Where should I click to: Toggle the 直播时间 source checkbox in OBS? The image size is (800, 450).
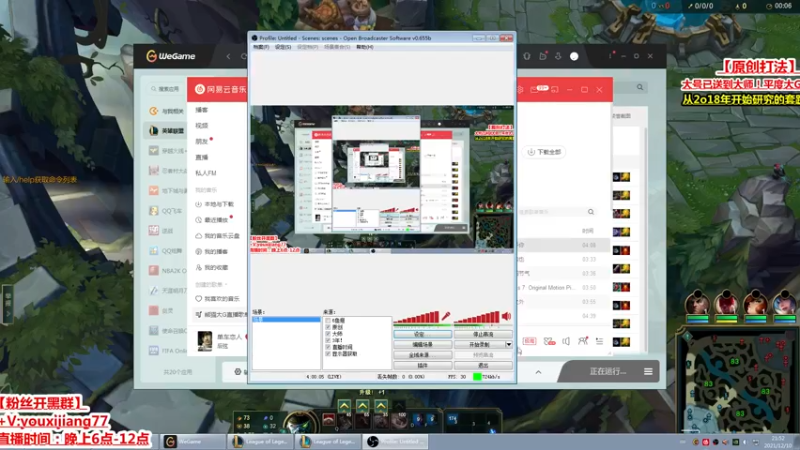[328, 347]
